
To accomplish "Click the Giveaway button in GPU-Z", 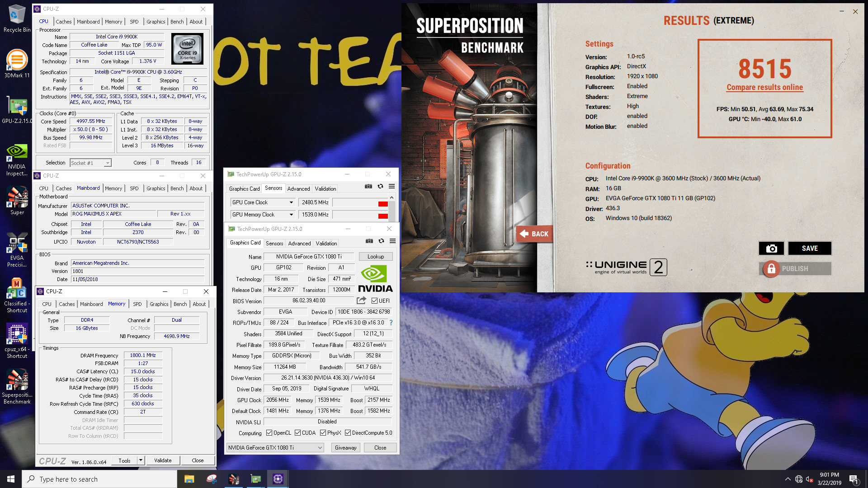I will 345,448.
